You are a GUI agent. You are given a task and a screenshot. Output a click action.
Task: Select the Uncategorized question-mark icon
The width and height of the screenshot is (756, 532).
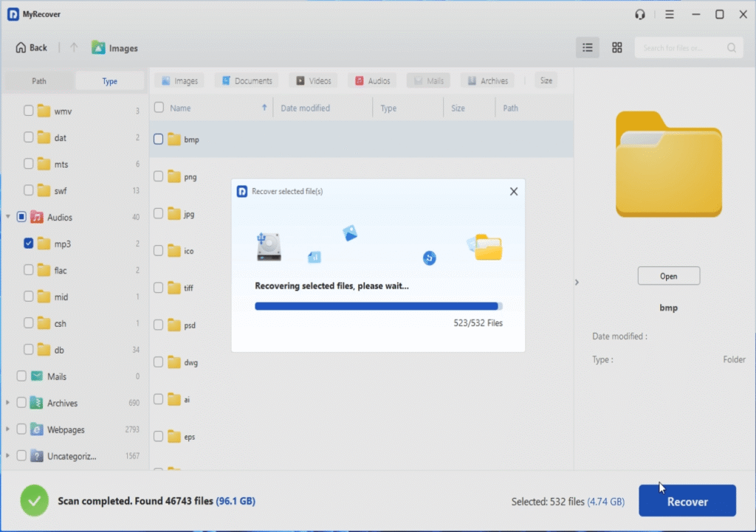pos(37,455)
